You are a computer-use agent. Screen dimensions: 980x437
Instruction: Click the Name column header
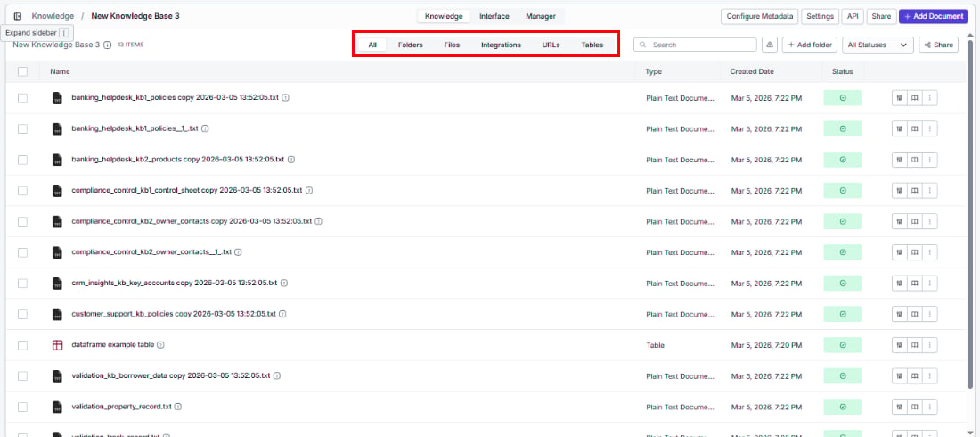(x=60, y=71)
